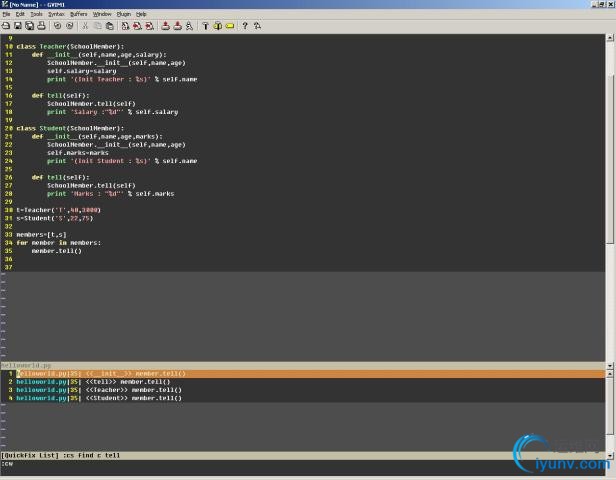Click the Load Session toolbar icon

click(x=165, y=25)
